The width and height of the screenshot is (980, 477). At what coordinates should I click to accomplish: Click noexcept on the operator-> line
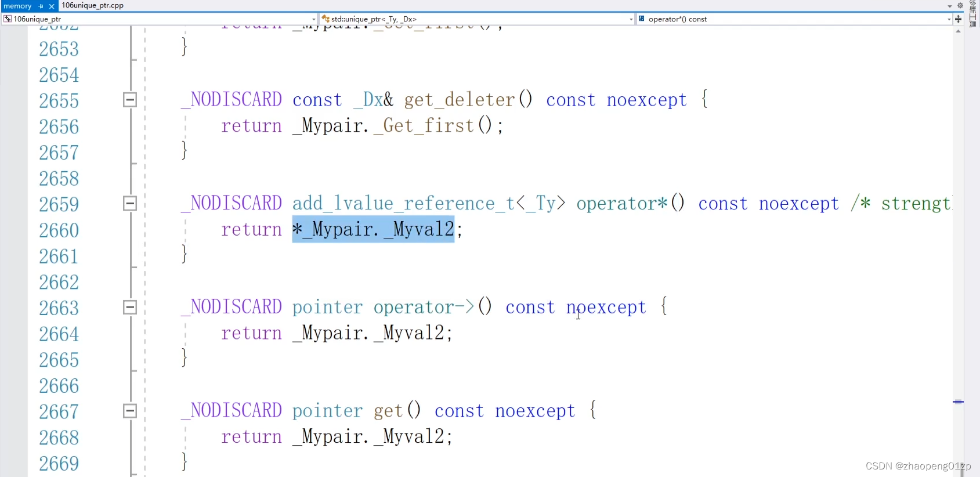tap(606, 307)
